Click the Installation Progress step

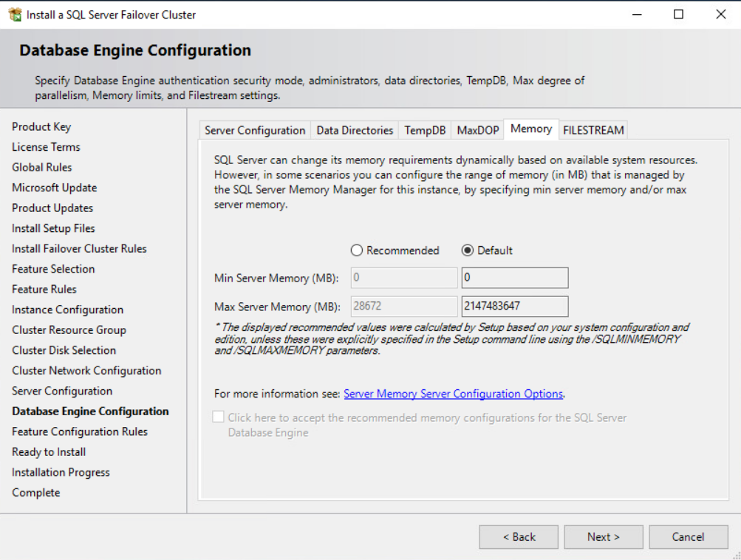point(61,472)
